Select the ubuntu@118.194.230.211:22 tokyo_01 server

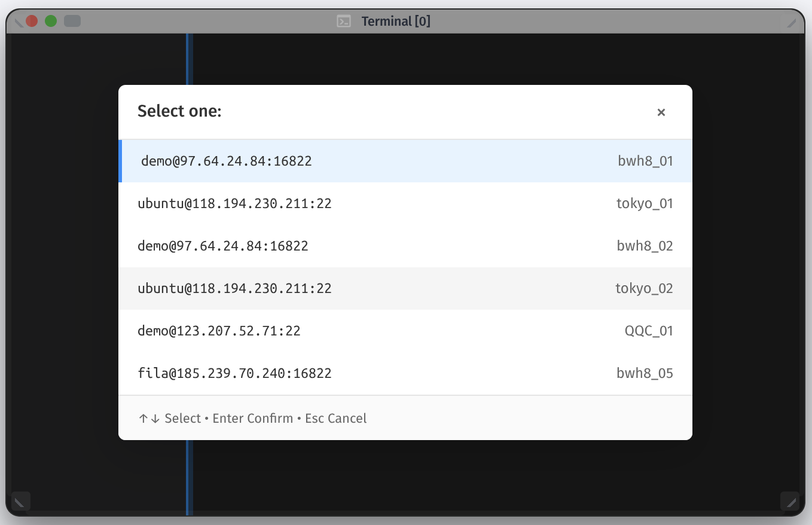[x=235, y=203]
